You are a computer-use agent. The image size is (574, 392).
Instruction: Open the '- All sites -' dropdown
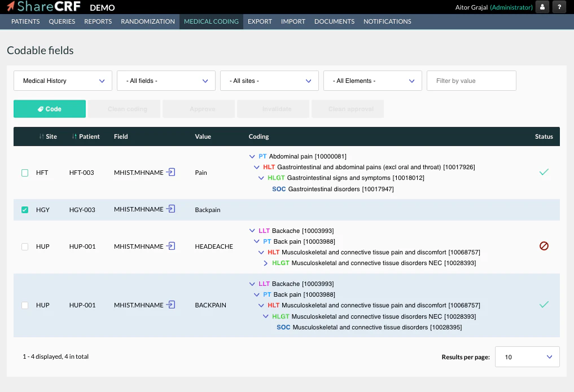[269, 81]
